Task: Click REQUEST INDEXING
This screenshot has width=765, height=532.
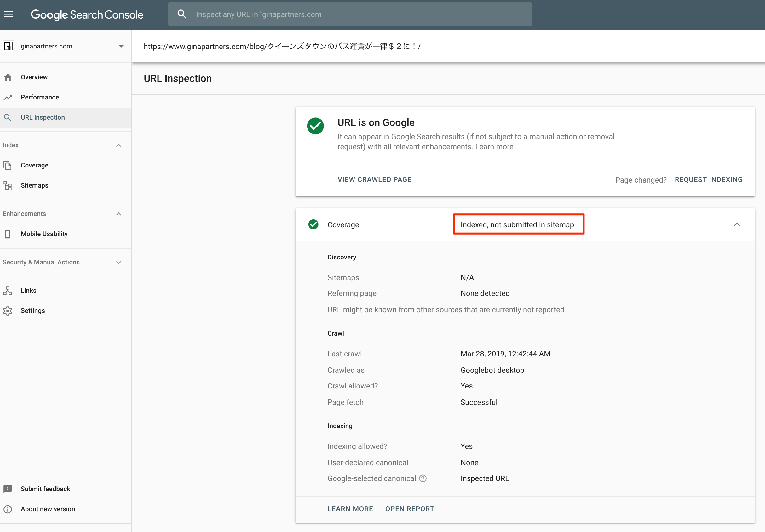Action: coord(709,179)
